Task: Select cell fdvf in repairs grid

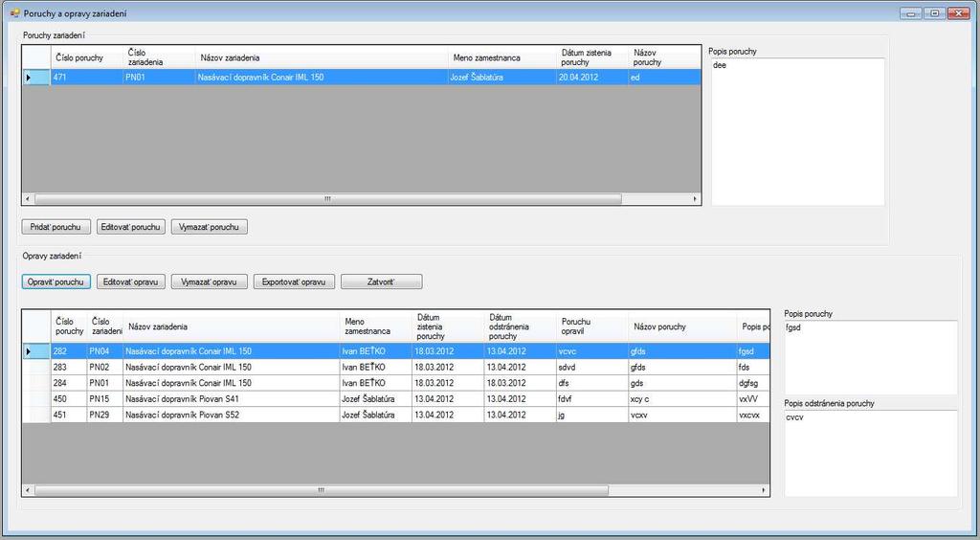Action: click(x=592, y=398)
